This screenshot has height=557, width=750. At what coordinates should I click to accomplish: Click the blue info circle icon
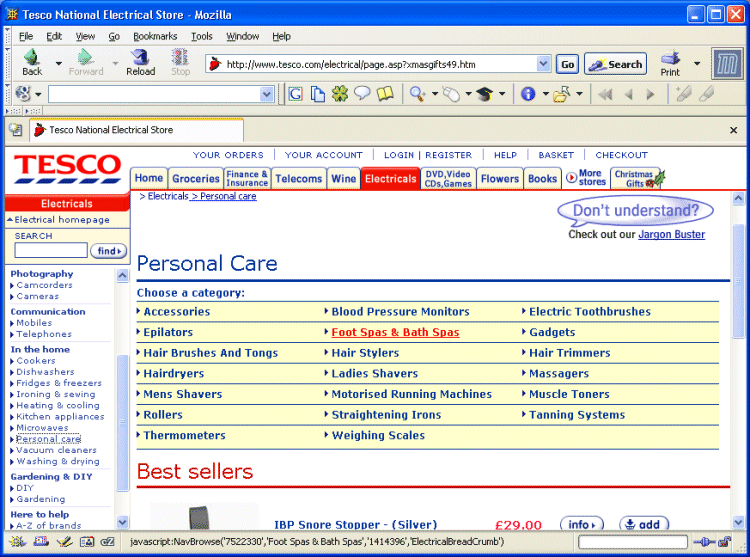528,94
